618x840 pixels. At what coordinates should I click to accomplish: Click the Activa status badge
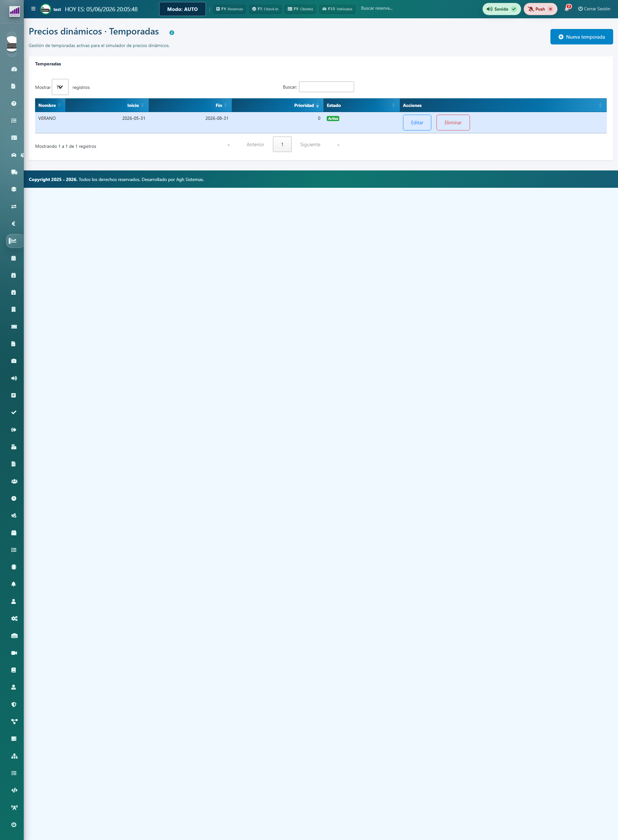pos(332,119)
